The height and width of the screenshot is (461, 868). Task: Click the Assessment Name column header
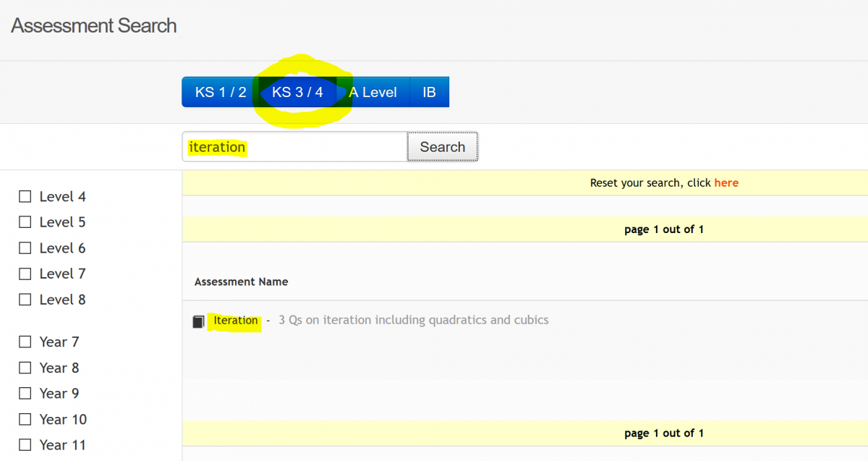tap(241, 282)
